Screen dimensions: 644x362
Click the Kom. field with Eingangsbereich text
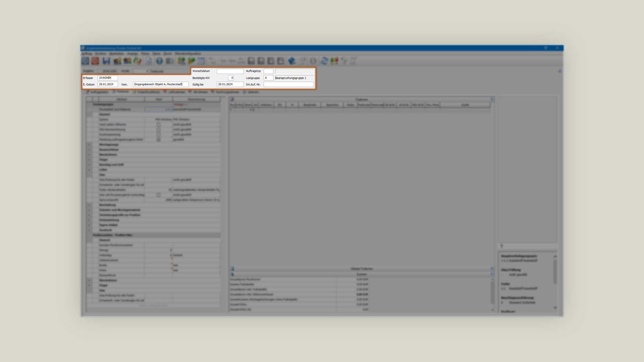click(161, 84)
